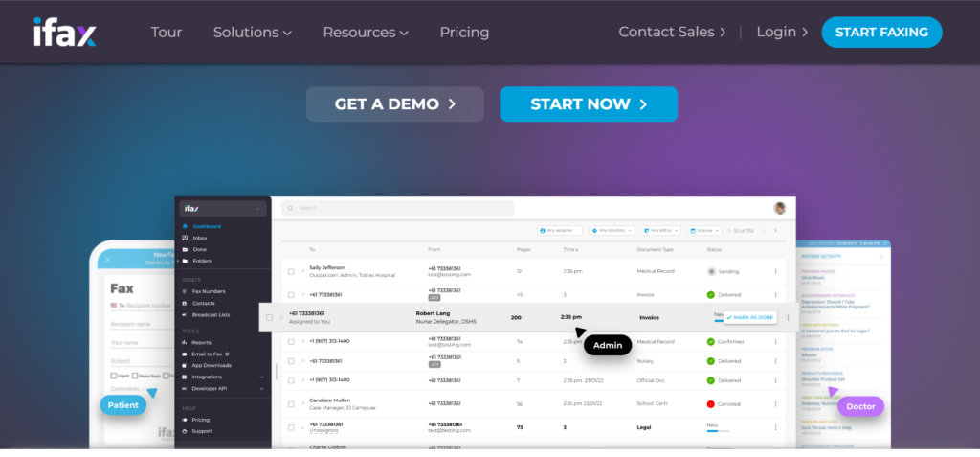Open the Inbox item in the dashboard sidebar
This screenshot has width=980, height=457.
click(199, 238)
